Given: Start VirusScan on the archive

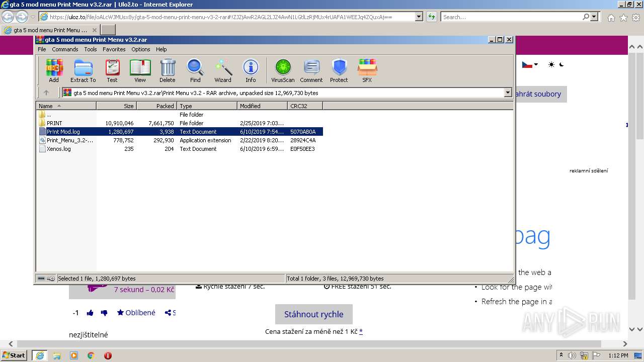Looking at the screenshot, I should 283,70.
